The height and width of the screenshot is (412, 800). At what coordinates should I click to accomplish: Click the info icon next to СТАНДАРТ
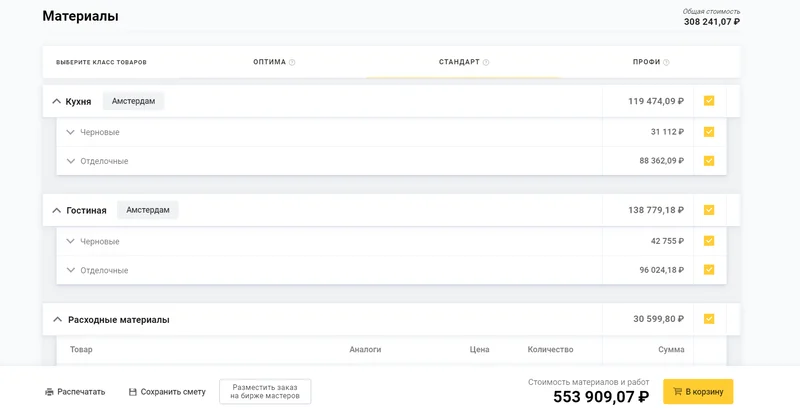[486, 62]
